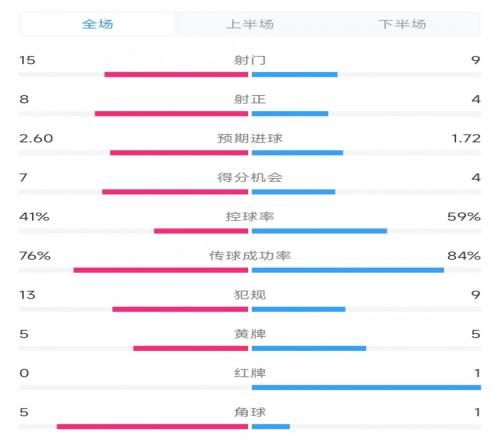Open the 下半场 tab

[x=402, y=24]
